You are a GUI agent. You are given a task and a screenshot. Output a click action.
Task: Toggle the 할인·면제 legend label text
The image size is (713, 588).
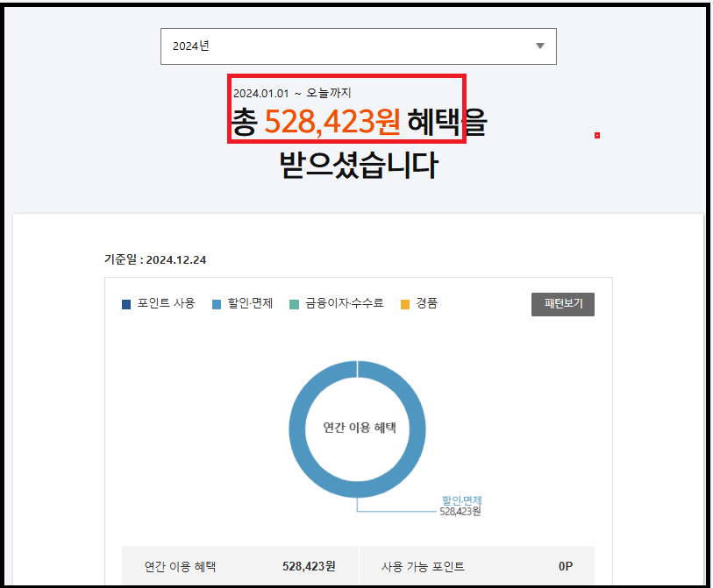pyautogui.click(x=250, y=304)
